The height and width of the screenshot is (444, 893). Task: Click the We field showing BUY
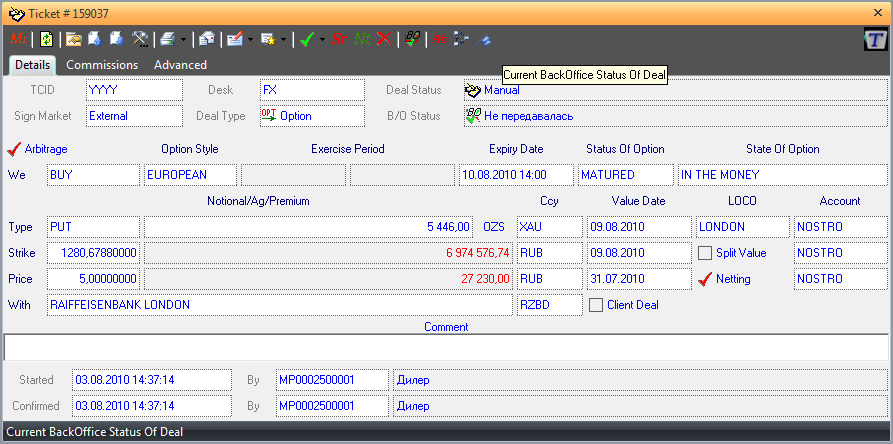tap(93, 175)
